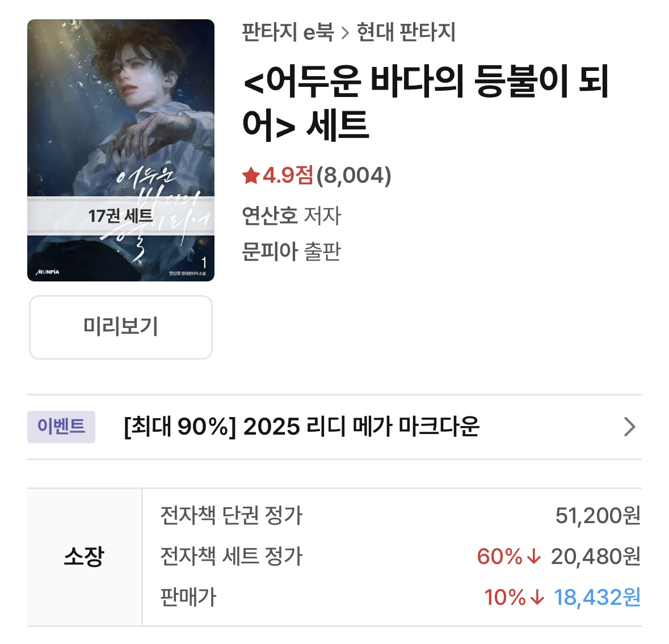Click the 17권 세트 banner on cover
Screen dimensions: 669x644
point(120,216)
